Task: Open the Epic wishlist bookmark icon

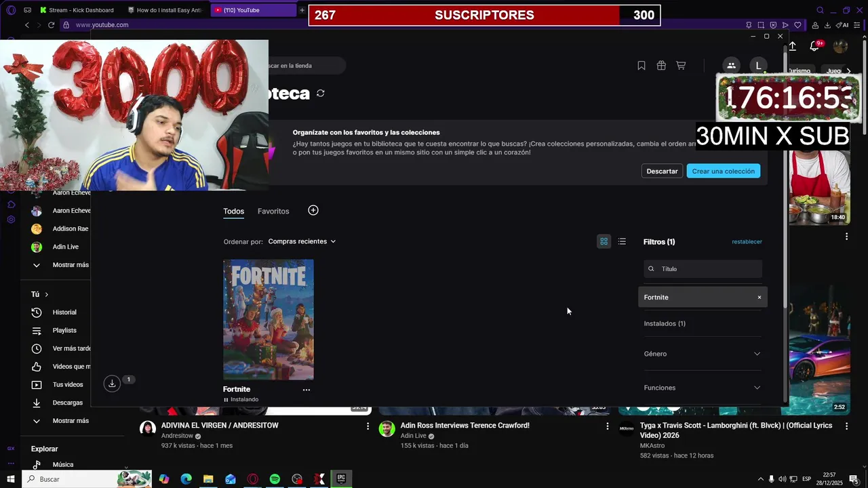Action: pyautogui.click(x=641, y=66)
